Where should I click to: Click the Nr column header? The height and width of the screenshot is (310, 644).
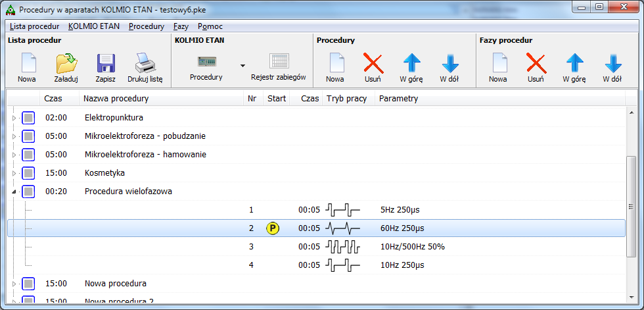pyautogui.click(x=253, y=99)
